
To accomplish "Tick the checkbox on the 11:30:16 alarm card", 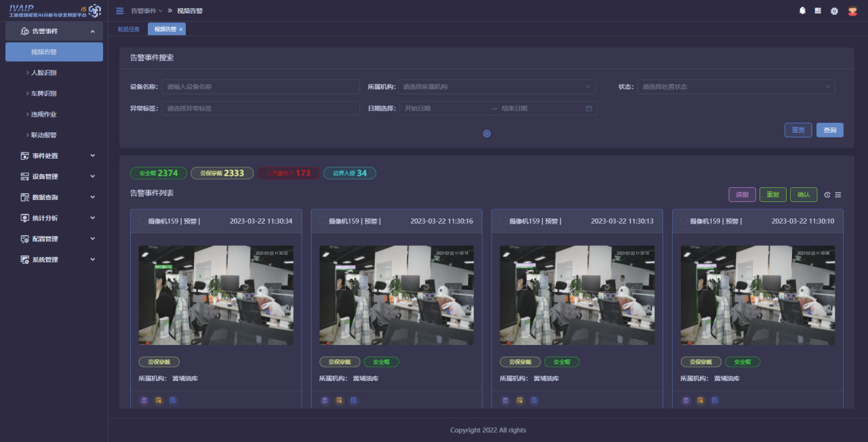I will coord(323,221).
